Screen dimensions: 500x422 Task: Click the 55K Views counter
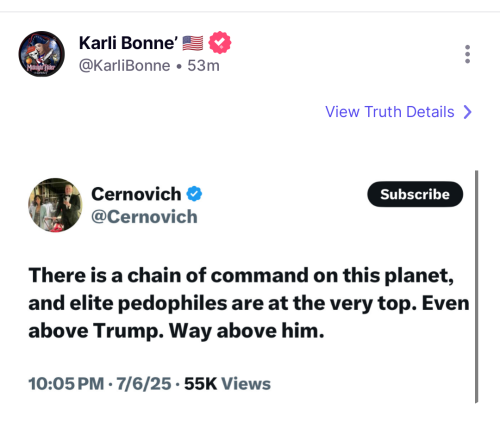pos(227,384)
